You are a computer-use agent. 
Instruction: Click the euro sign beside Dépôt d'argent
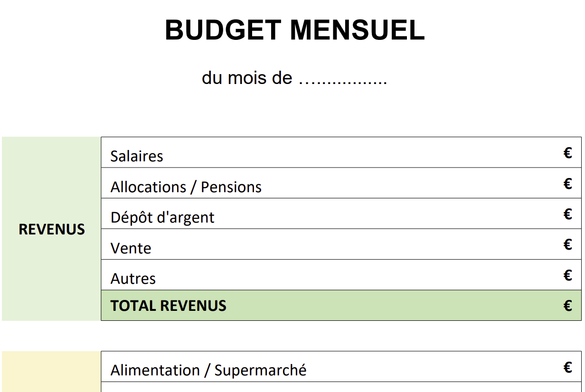click(x=567, y=214)
